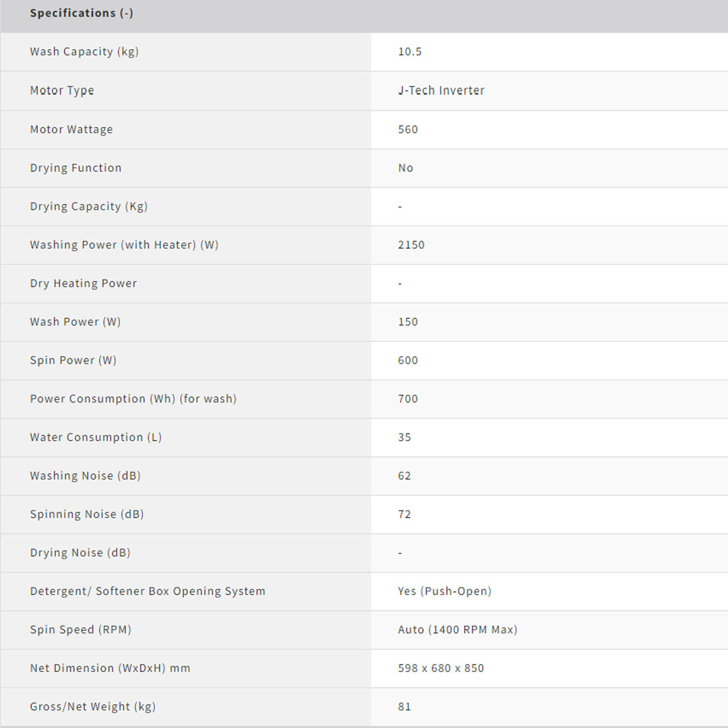Click the Power Consumption (Wh) label

[133, 398]
